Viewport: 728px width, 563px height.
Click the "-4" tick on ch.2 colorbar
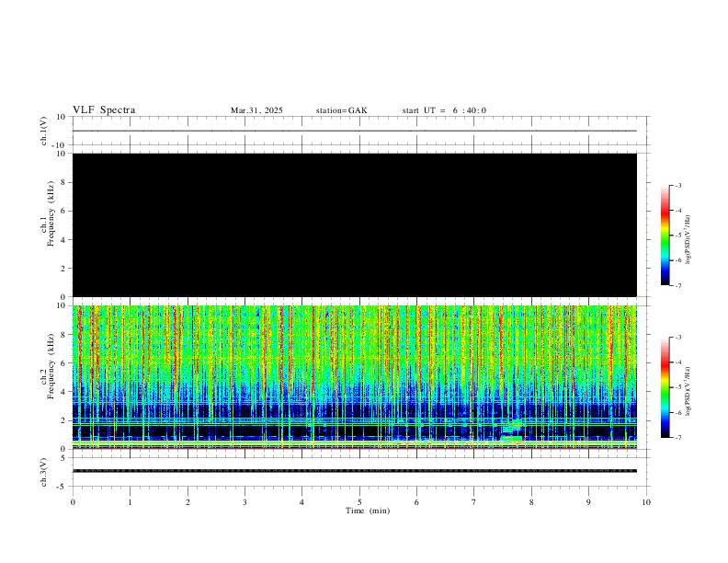click(678, 362)
